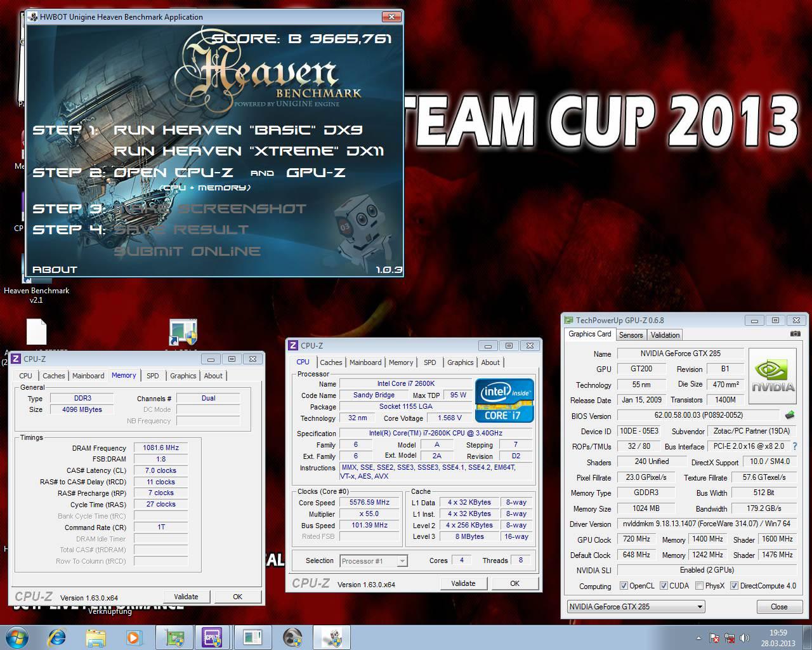Viewport: 812px width, 650px height.
Task: Switch to Validation tab in GPU-Z
Action: click(665, 335)
